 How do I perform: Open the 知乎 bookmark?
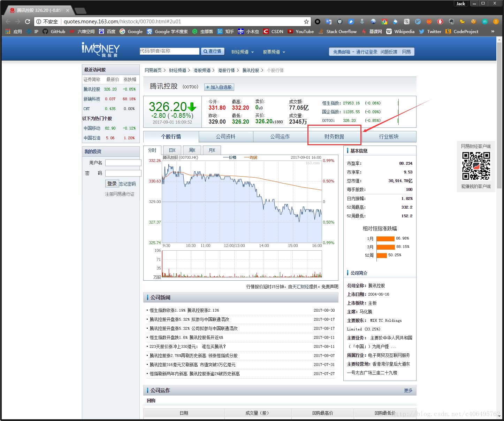click(226, 31)
